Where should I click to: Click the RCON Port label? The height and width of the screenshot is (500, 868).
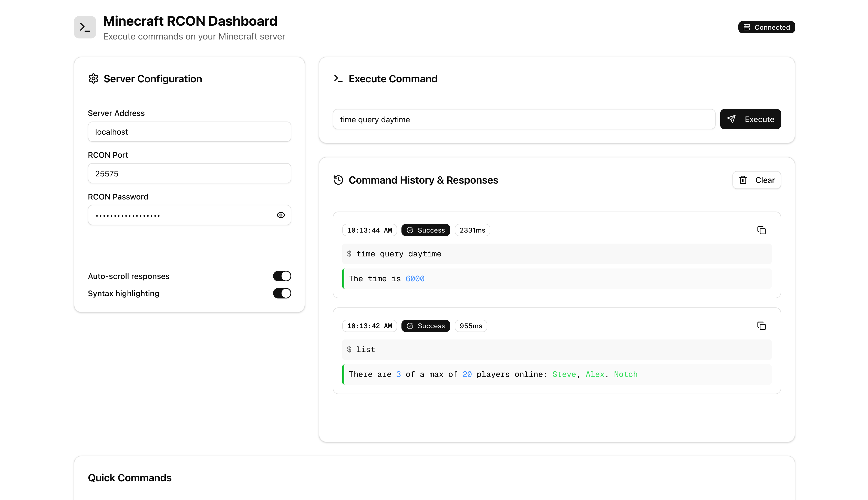point(108,155)
